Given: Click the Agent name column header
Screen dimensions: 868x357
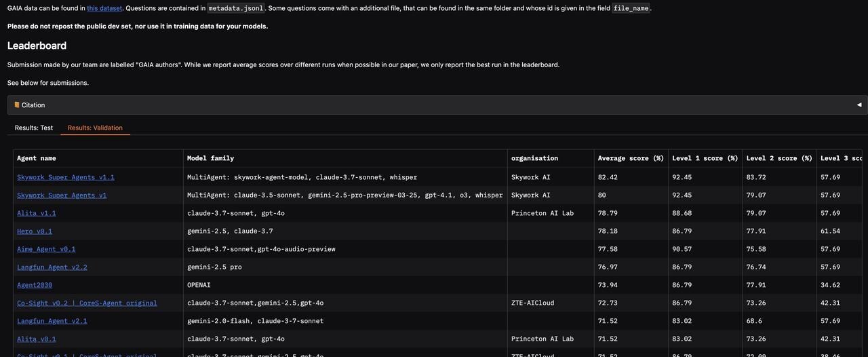Looking at the screenshot, I should tap(37, 158).
